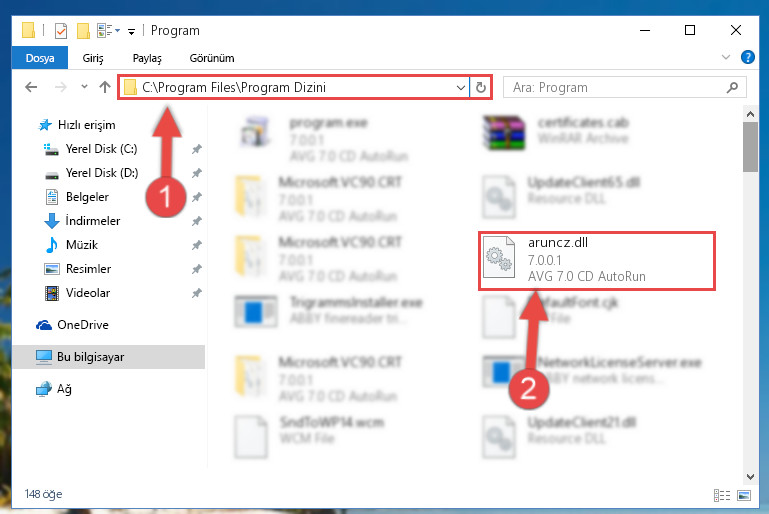This screenshot has width=769, height=514.
Task: Click pin icon beside Yerel Disk (D:)
Action: tap(196, 173)
